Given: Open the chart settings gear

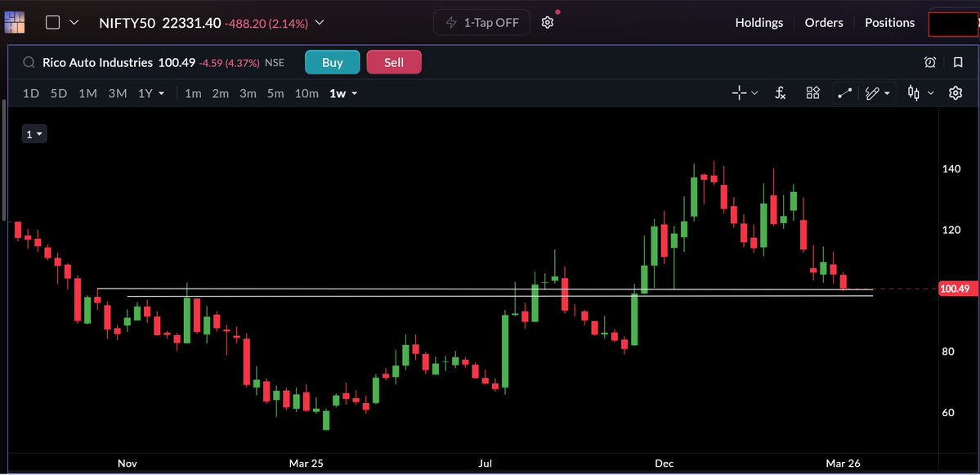Looking at the screenshot, I should pos(955,93).
